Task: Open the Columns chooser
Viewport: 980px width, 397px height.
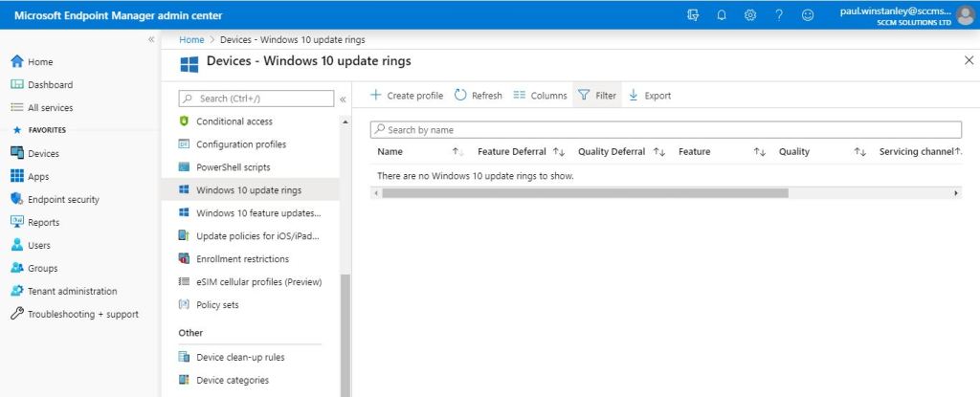Action: click(x=540, y=95)
